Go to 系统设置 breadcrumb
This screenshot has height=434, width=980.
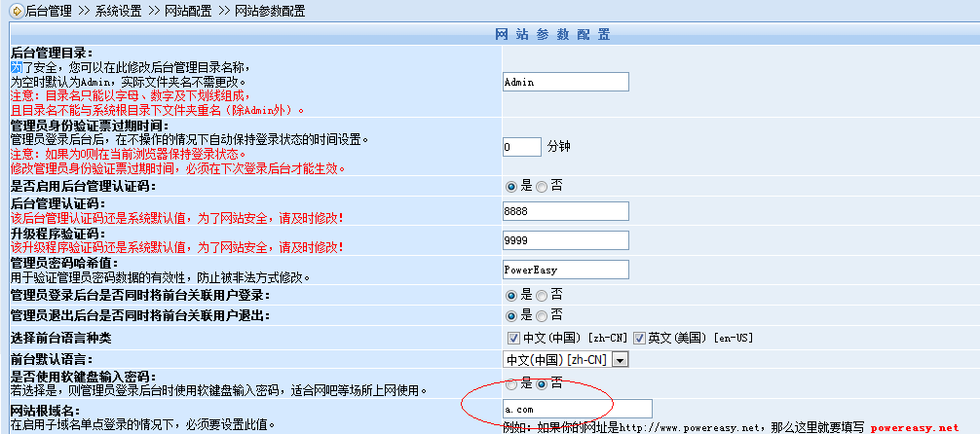[119, 12]
